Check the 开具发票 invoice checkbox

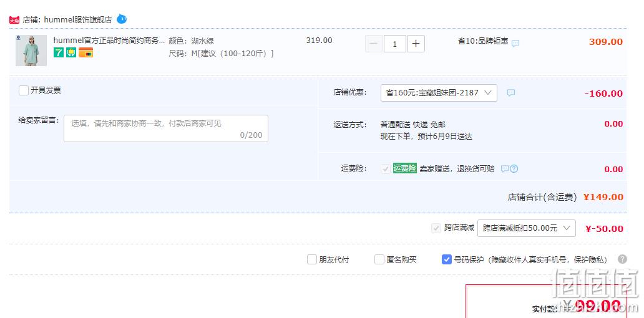(x=24, y=90)
